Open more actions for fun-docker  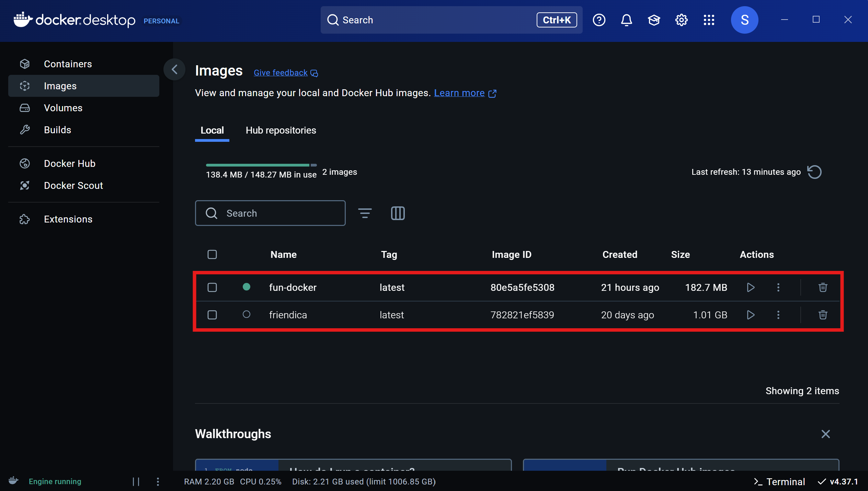(778, 287)
